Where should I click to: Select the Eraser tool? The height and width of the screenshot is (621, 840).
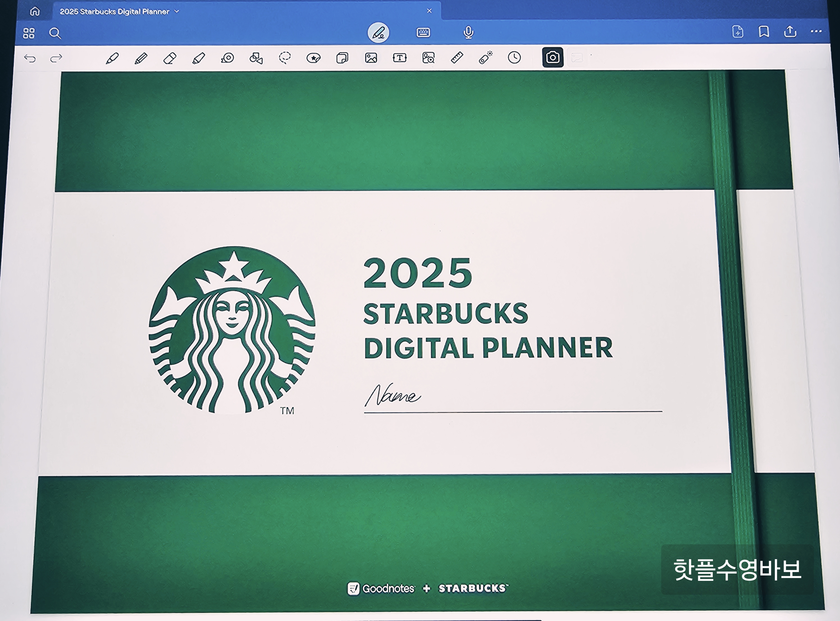coord(170,58)
